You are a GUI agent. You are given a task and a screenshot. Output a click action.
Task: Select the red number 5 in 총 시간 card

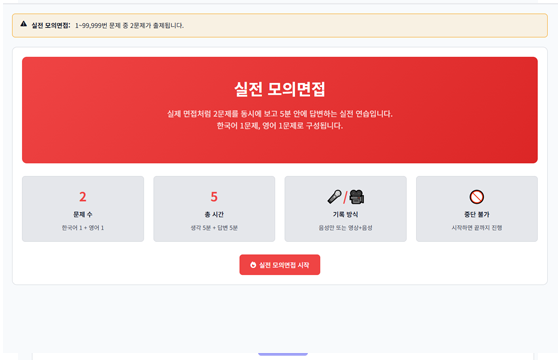pos(214,197)
